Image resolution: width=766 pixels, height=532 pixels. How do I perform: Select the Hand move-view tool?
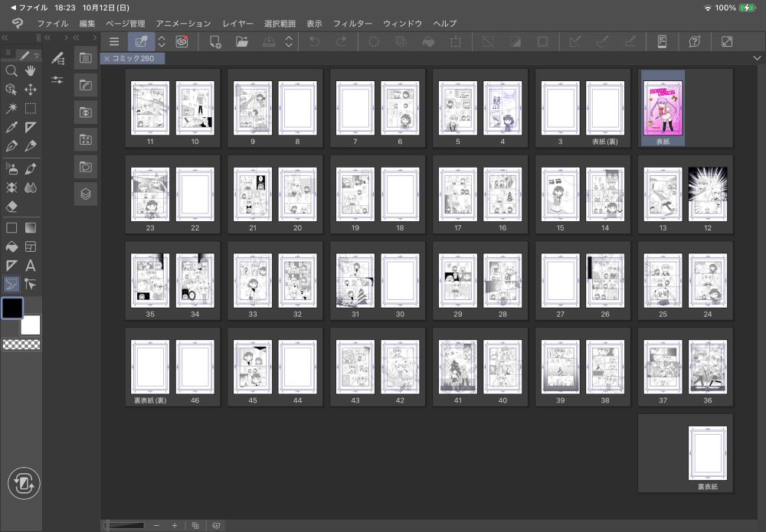coord(31,71)
